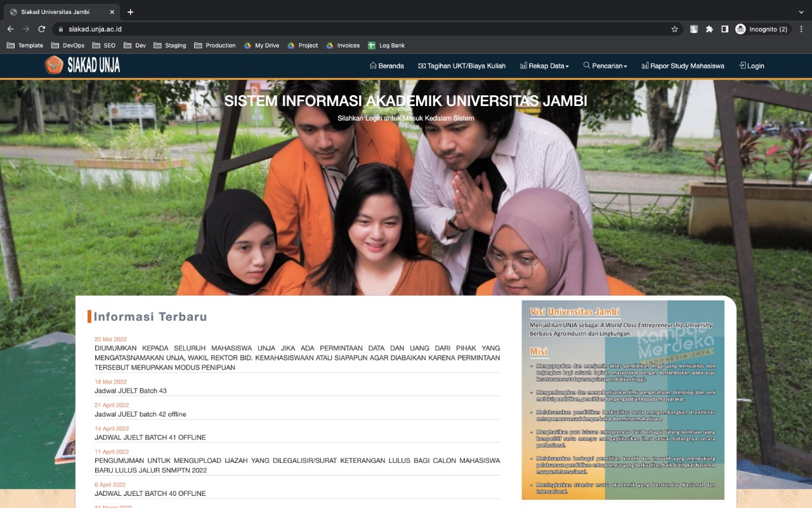Click the Login link in navbar
The height and width of the screenshot is (508, 812).
pos(752,66)
